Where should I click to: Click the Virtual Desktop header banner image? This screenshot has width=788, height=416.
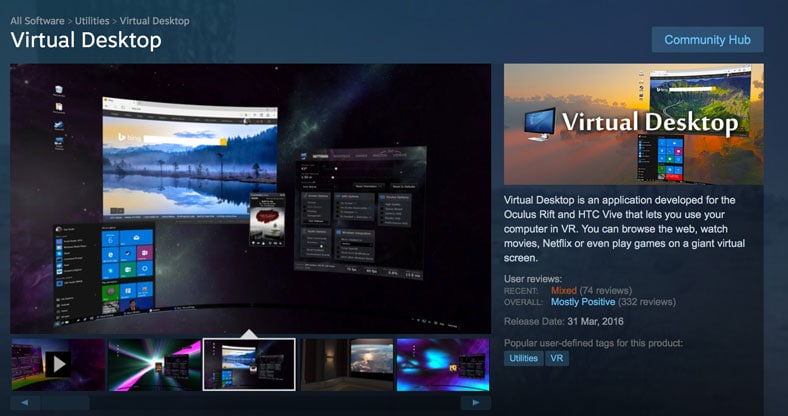(x=634, y=124)
